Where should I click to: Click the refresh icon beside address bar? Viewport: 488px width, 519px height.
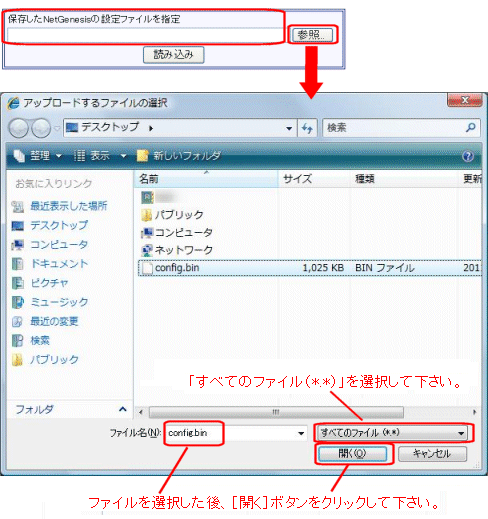307,128
